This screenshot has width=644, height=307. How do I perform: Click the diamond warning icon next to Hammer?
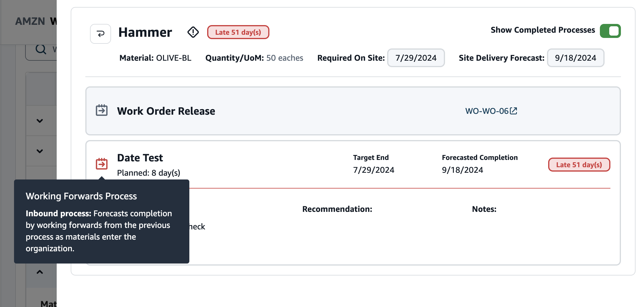193,32
